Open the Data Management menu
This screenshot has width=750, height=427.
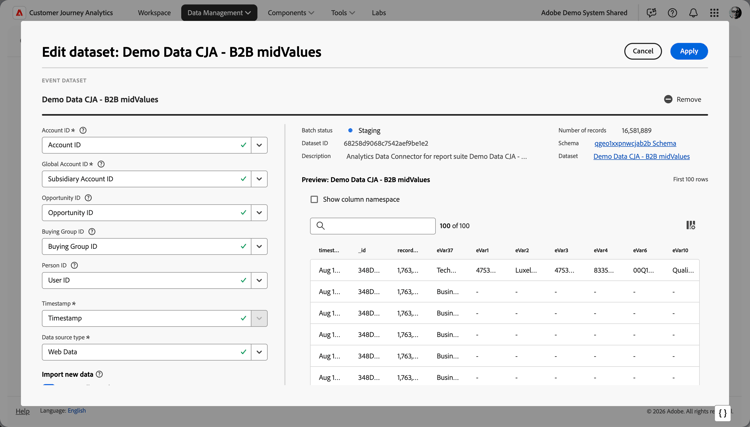[x=219, y=13]
